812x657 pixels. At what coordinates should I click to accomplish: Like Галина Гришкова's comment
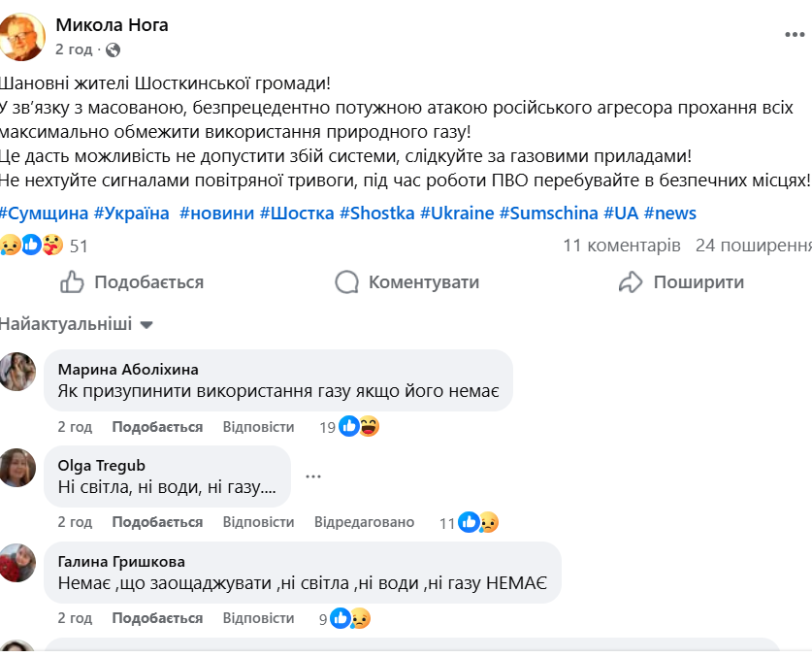tap(157, 618)
